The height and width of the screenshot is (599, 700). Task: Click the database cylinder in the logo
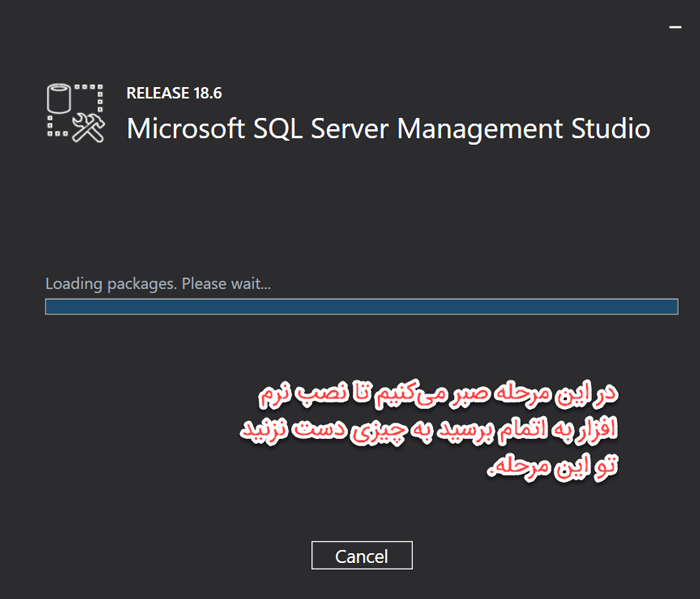59,98
